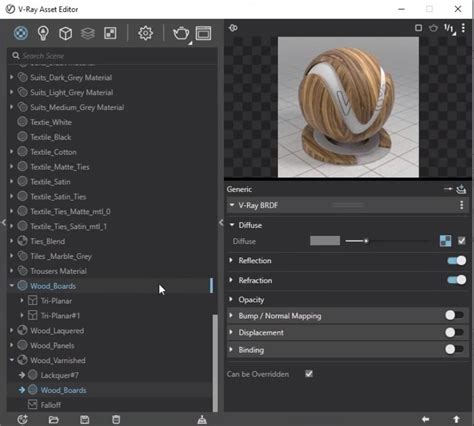Toggle the Refraction switch
This screenshot has width=474, height=426.
click(x=457, y=280)
